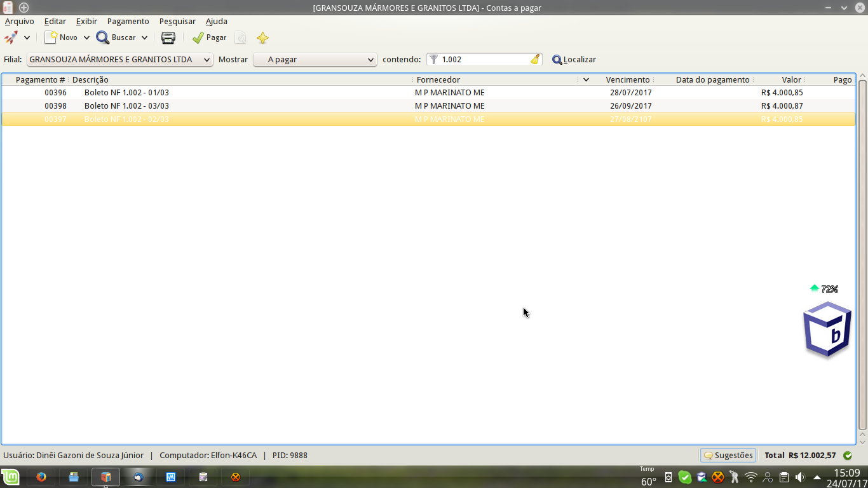Image resolution: width=868 pixels, height=488 pixels.
Task: Select the disabled undo-payment document icon
Action: [x=240, y=37]
